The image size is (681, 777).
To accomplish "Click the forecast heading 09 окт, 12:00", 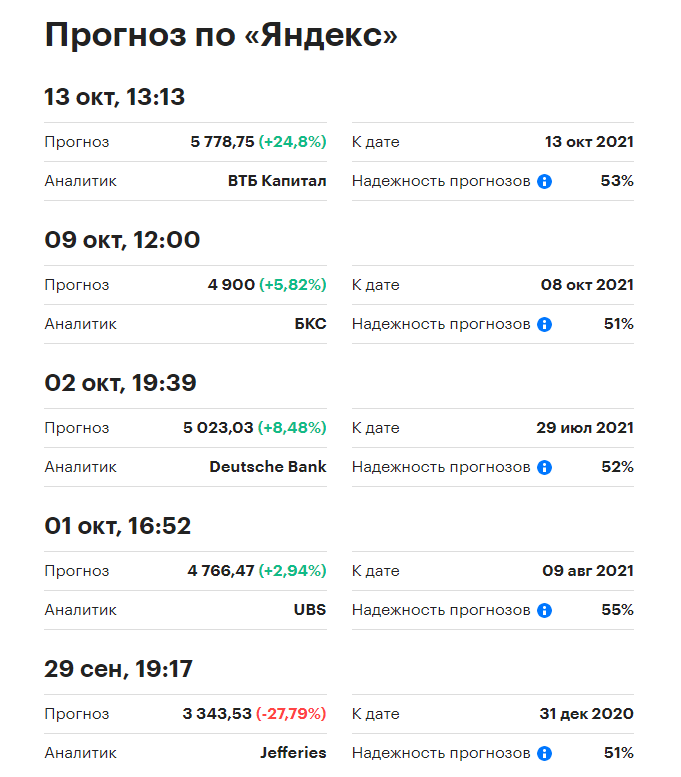I will pyautogui.click(x=122, y=240).
